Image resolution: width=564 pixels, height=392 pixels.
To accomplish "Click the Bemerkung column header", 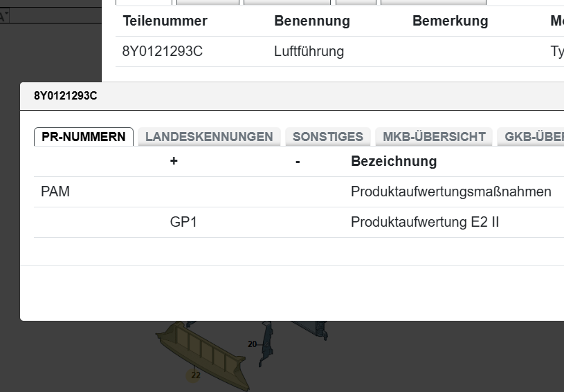I will click(450, 21).
